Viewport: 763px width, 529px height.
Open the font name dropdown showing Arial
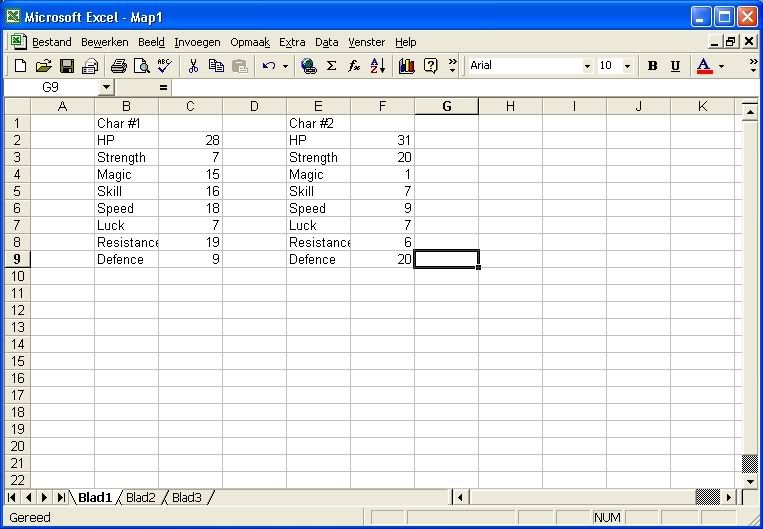(587, 66)
